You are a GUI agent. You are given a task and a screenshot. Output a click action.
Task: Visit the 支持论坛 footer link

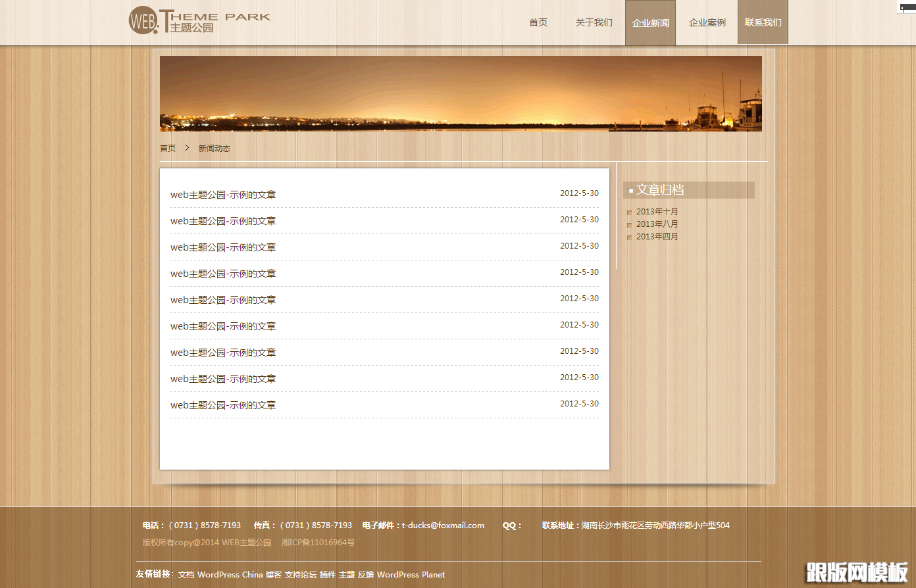click(300, 575)
